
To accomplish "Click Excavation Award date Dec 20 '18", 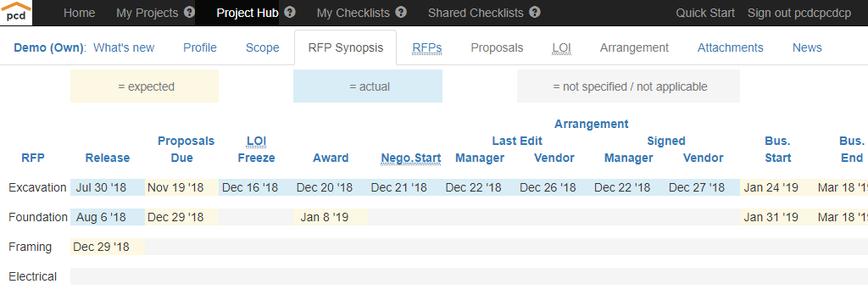I will pyautogui.click(x=325, y=187).
